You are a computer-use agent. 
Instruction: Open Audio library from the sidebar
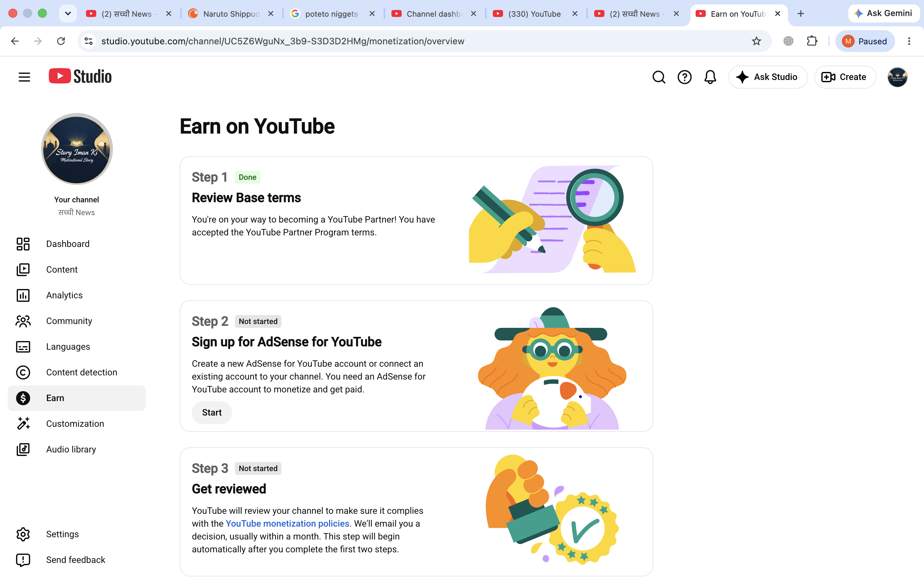(x=76, y=449)
